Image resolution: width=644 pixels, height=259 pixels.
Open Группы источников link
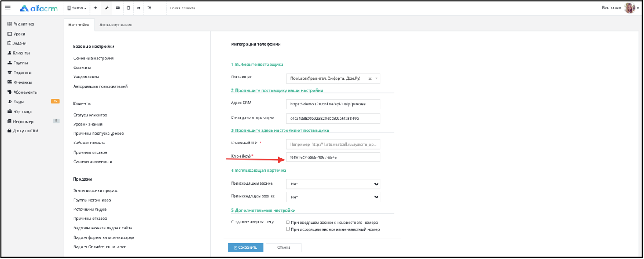point(92,200)
